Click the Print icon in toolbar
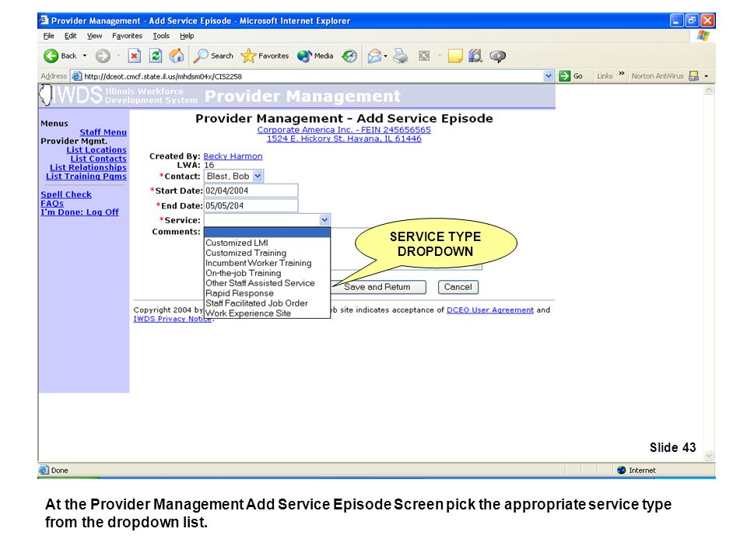Viewport: 747px width, 560px height. coord(401,56)
